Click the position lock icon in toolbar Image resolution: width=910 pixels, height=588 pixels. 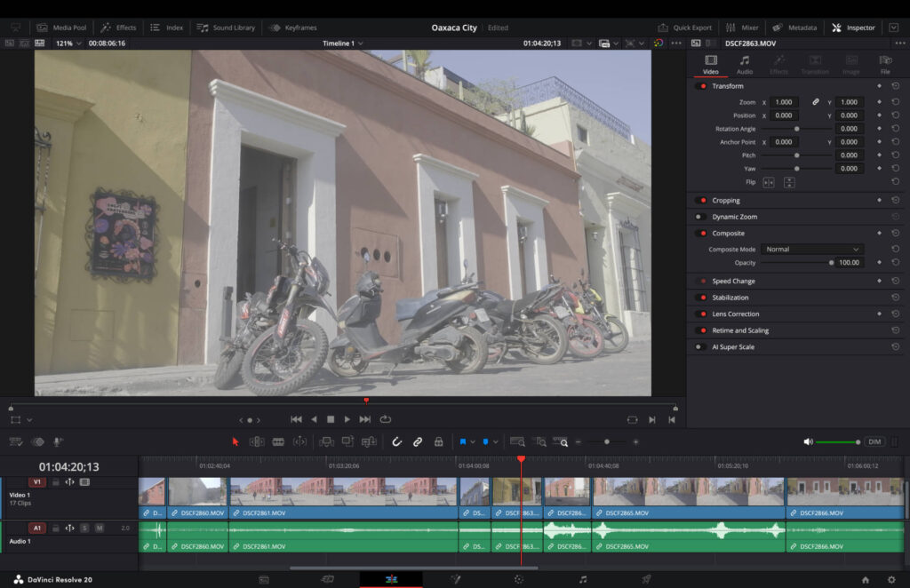tap(438, 441)
